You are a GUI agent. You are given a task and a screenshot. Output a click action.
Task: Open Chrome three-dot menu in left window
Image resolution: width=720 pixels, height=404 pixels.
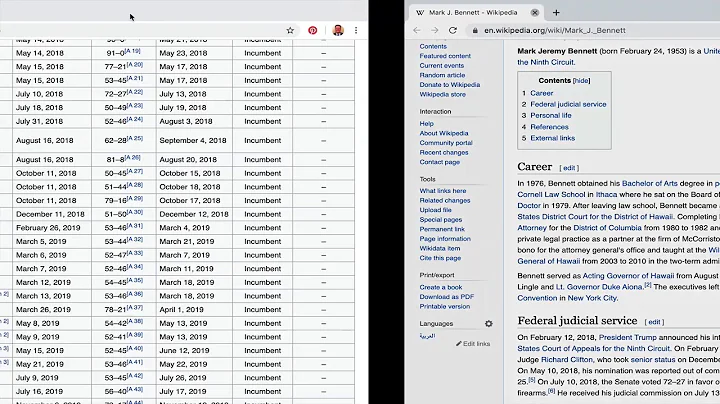pyautogui.click(x=356, y=30)
